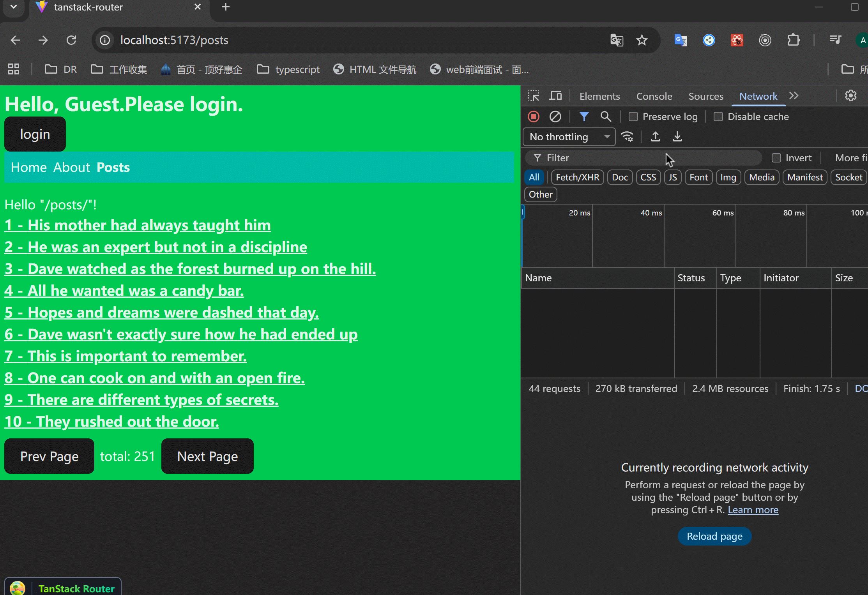Screen dimensions: 868x595
Task: Open the network search magnifier
Action: [606, 117]
